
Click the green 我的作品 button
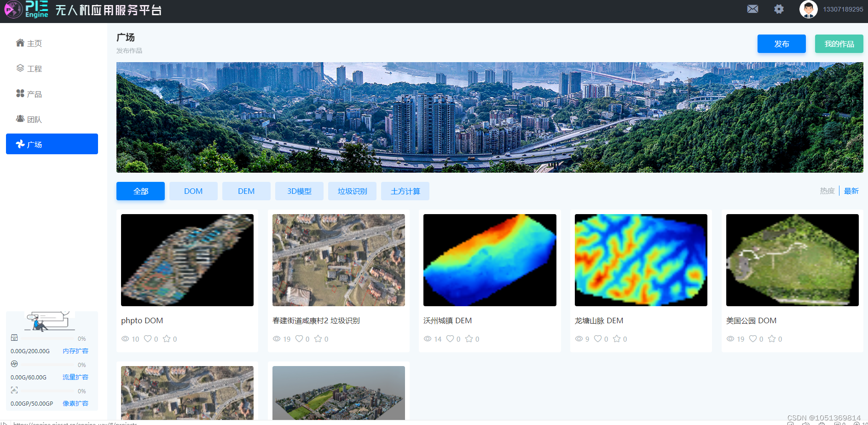click(x=839, y=44)
